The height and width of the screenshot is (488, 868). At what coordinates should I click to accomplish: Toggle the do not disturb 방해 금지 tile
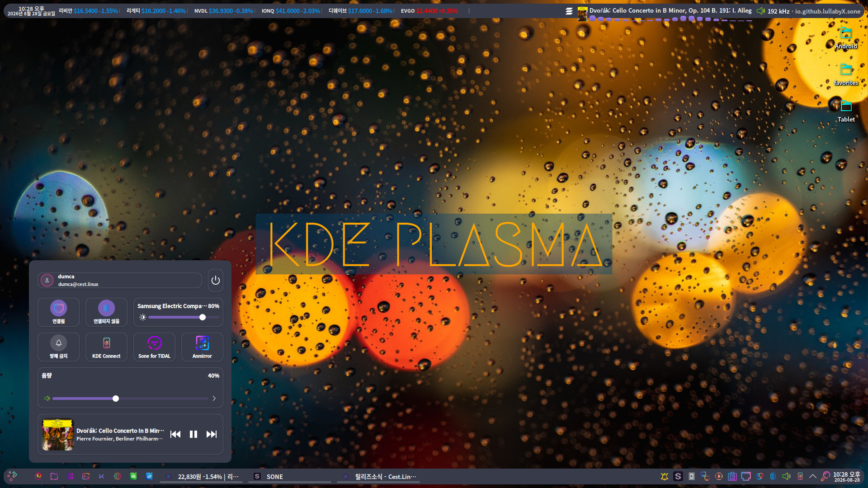(x=58, y=347)
